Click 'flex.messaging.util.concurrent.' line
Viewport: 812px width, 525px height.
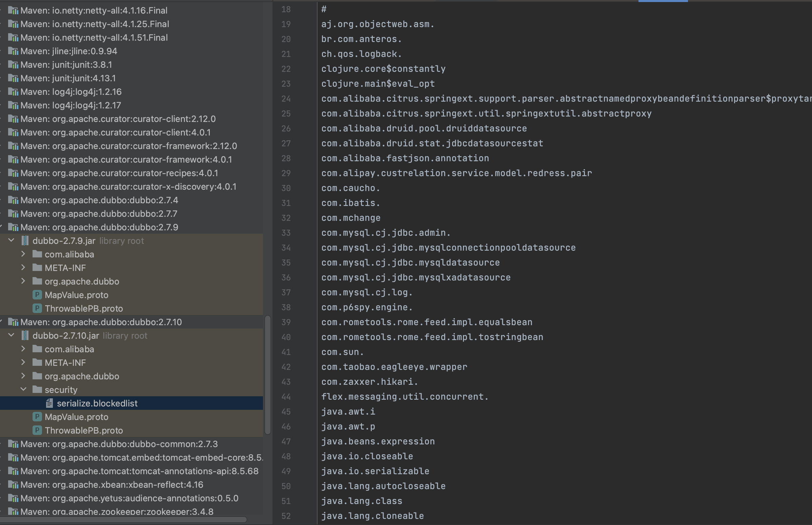pyautogui.click(x=405, y=397)
